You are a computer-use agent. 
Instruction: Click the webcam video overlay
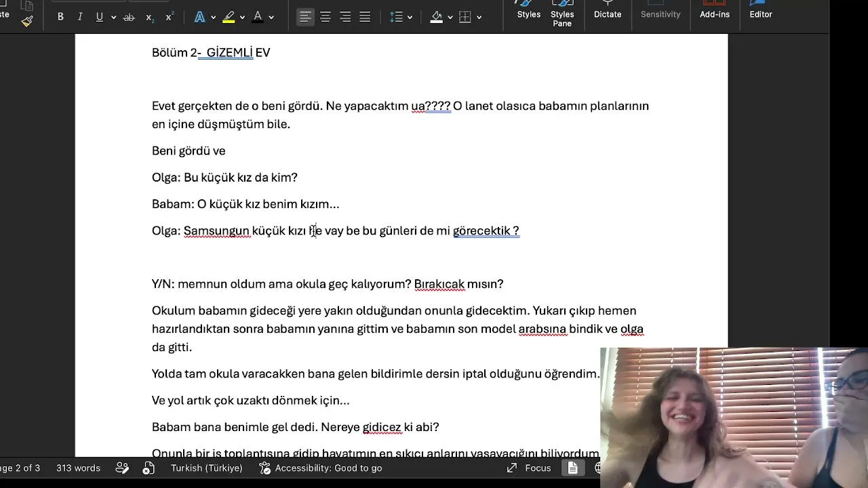(x=734, y=418)
